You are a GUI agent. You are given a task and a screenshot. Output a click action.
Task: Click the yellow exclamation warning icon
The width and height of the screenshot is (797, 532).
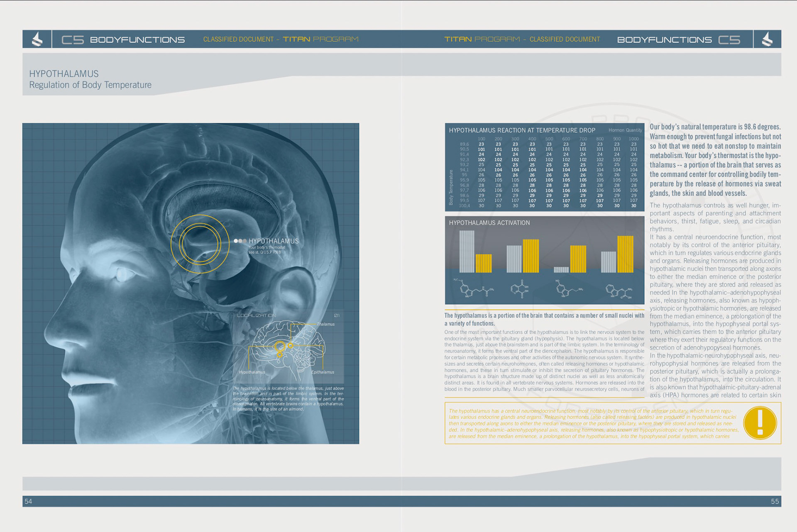[760, 423]
